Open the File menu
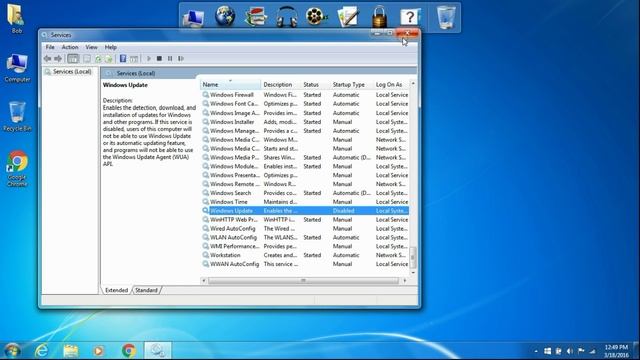The height and width of the screenshot is (360, 640). coord(50,47)
